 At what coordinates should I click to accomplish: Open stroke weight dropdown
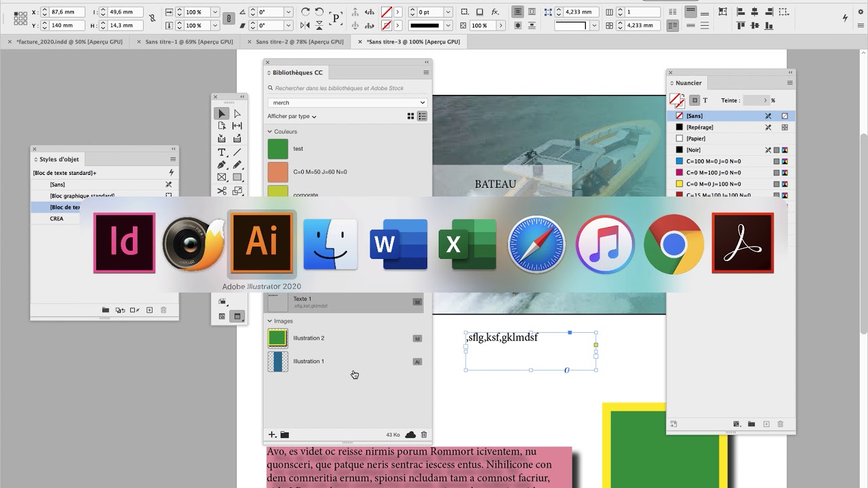point(448,12)
